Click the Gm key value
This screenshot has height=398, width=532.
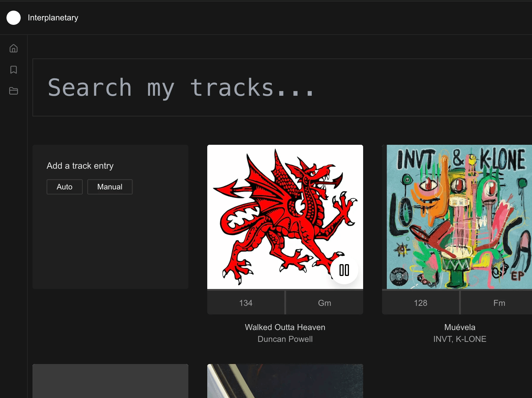point(324,303)
